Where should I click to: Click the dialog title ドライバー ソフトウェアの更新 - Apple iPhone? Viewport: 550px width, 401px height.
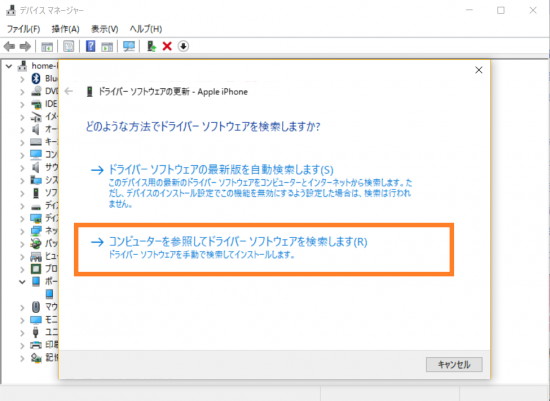173,92
